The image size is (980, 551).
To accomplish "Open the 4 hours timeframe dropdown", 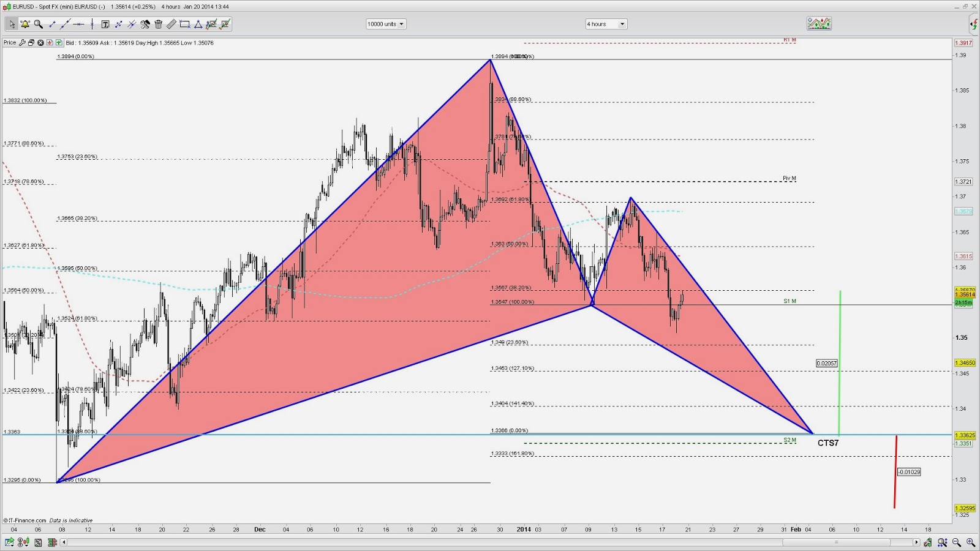I will pos(606,24).
